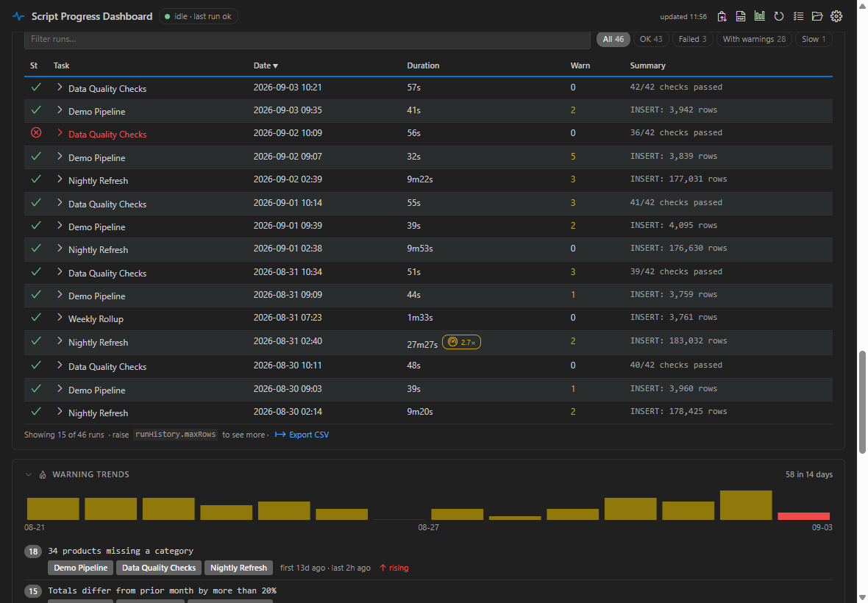Viewport: 868px width, 603px height.
Task: Click the first 08-21 bar in Warning Trends
Action: tap(53, 509)
